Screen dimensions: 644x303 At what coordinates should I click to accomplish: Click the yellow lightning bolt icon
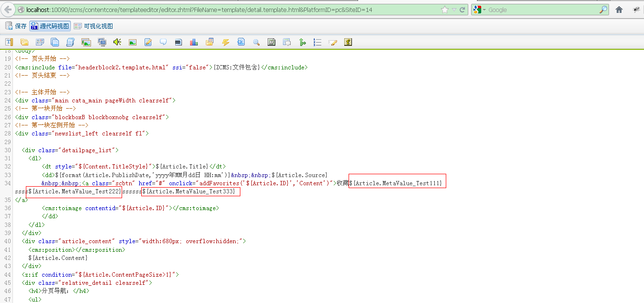pos(226,42)
